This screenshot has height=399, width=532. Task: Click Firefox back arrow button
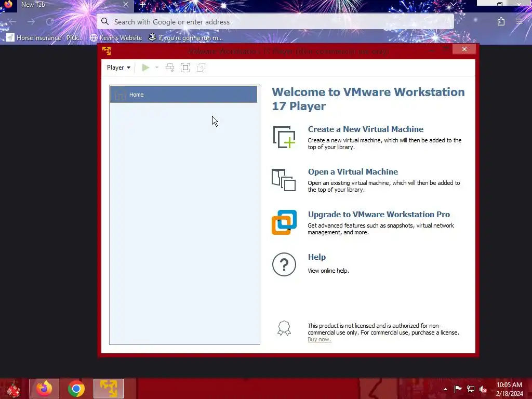pyautogui.click(x=12, y=22)
